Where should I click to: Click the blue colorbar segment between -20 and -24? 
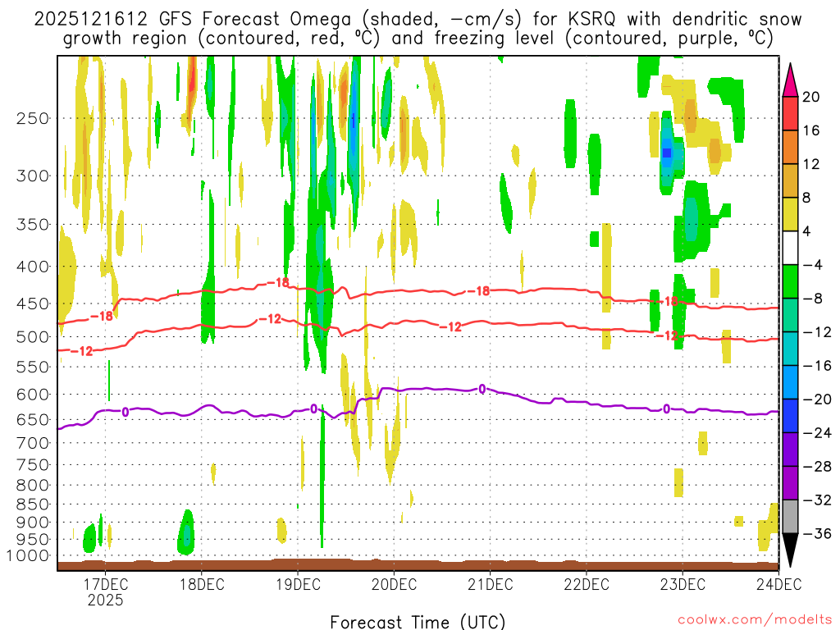coord(790,416)
